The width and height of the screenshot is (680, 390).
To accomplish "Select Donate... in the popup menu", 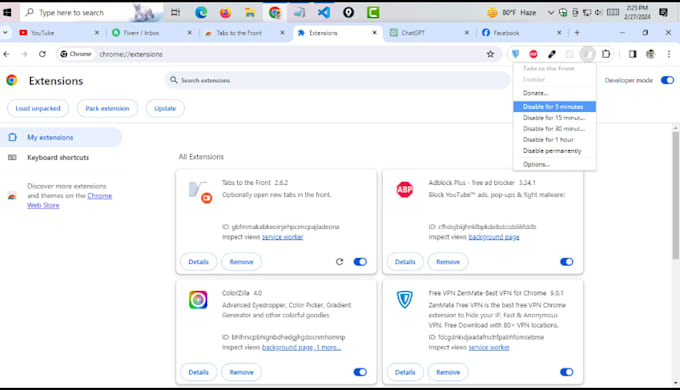I will tap(554, 93).
